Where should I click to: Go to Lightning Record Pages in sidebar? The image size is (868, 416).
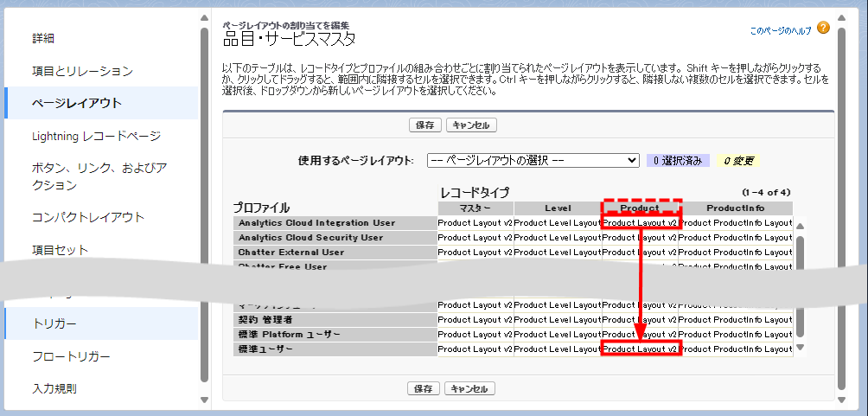click(96, 136)
